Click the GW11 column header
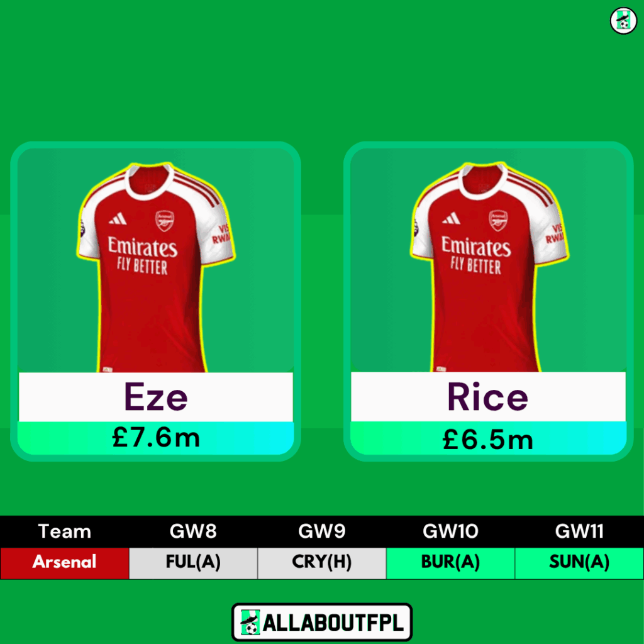The image size is (644, 644). [579, 531]
